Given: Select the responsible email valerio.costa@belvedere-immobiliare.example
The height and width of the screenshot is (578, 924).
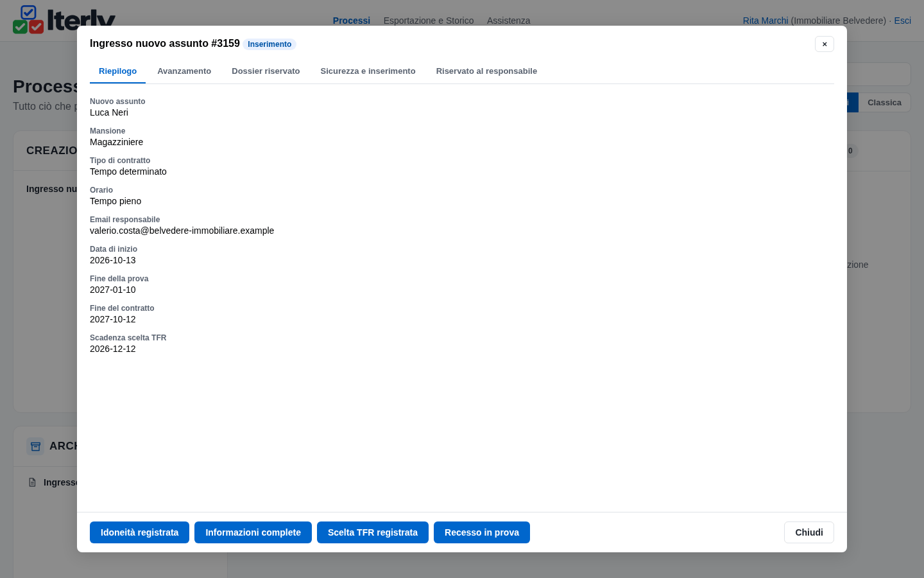Looking at the screenshot, I should [x=182, y=231].
